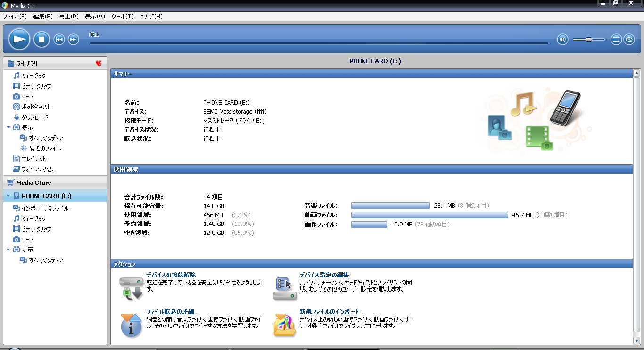Image resolution: width=644 pixels, height=350 pixels.
Task: Click the red heart icon in library header
Action: pyautogui.click(x=99, y=63)
